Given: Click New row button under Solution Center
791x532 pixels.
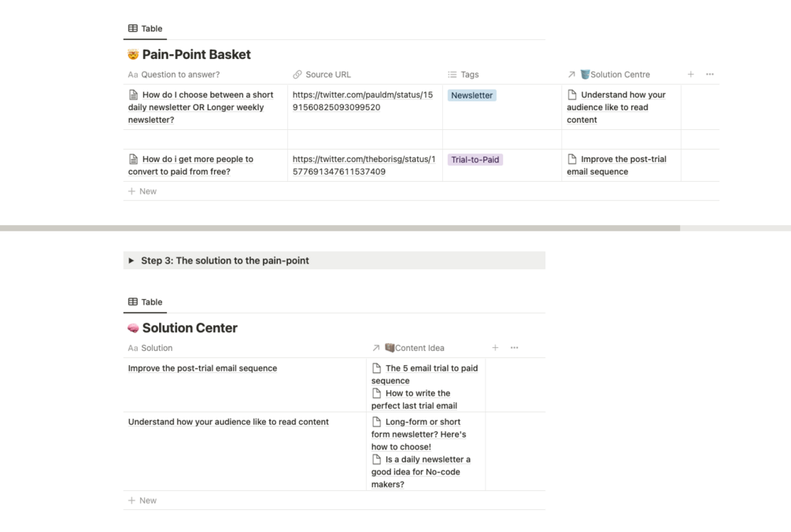Looking at the screenshot, I should click(142, 501).
